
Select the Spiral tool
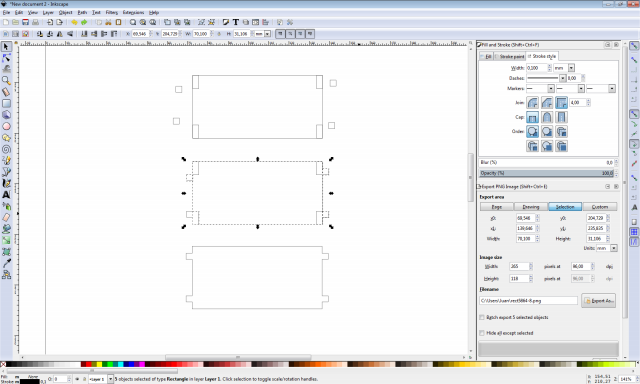(x=6, y=149)
